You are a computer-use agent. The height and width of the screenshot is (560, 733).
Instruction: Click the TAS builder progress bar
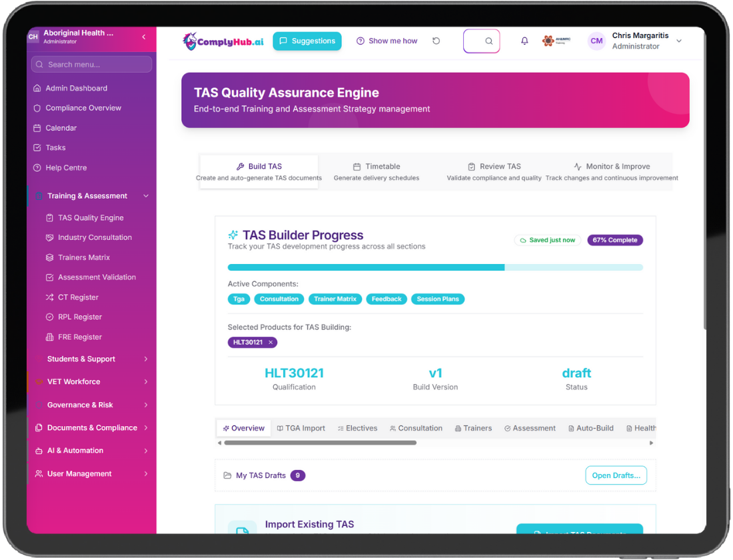(x=435, y=267)
